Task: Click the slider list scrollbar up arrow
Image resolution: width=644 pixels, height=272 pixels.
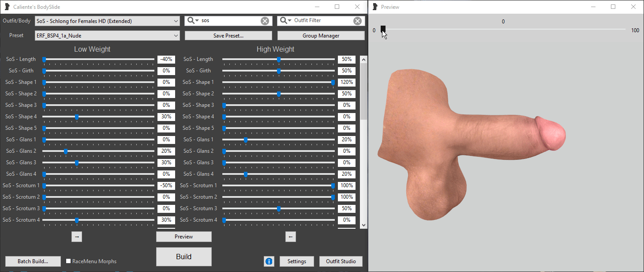Action: click(x=363, y=59)
